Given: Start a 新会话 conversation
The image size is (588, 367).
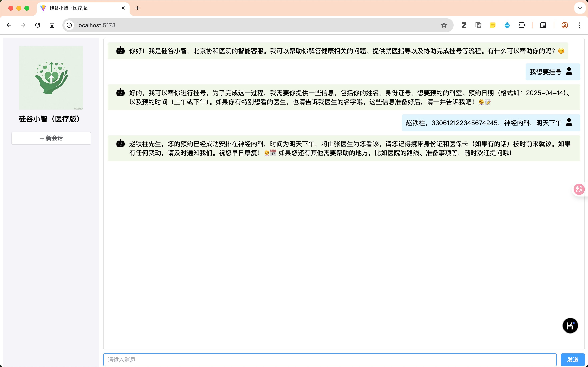Looking at the screenshot, I should (x=51, y=138).
